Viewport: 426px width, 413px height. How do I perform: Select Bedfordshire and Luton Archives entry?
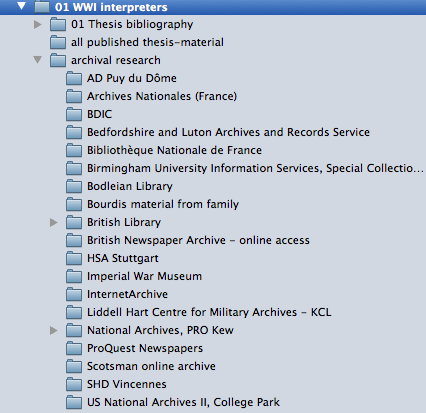[x=228, y=132]
